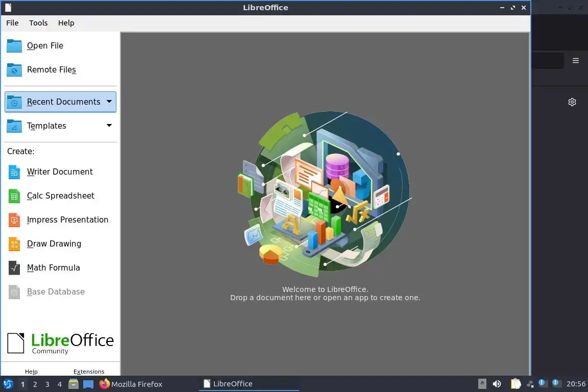This screenshot has width=588, height=392.
Task: Click the Recent Documents clock folder icon
Action: [x=14, y=102]
